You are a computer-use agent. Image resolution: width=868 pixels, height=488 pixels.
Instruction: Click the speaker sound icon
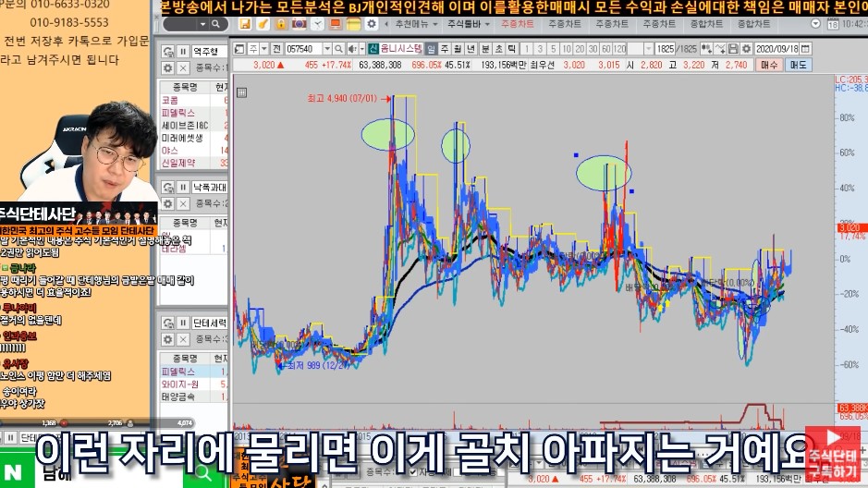tap(352, 49)
